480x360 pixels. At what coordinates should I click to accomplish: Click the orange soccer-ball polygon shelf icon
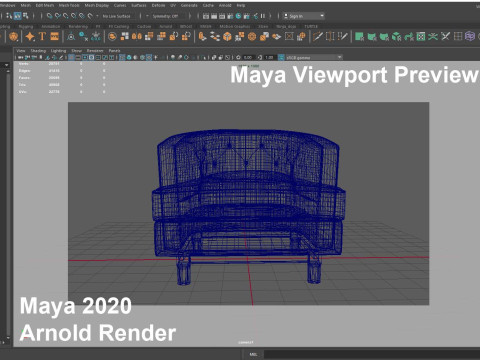click(13, 36)
